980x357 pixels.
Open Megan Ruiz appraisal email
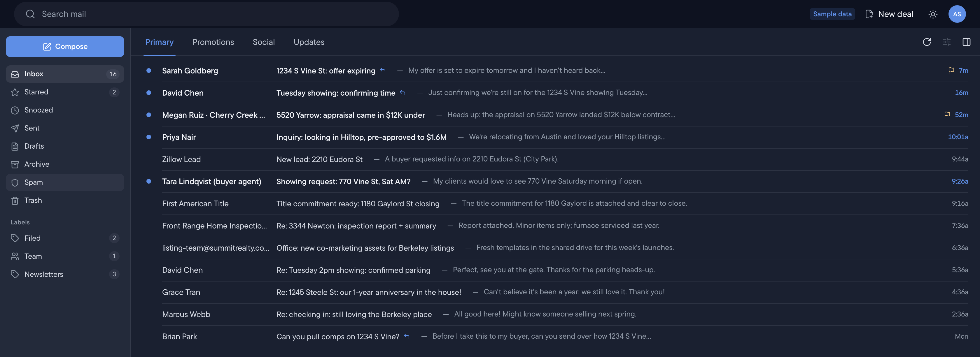[555, 115]
